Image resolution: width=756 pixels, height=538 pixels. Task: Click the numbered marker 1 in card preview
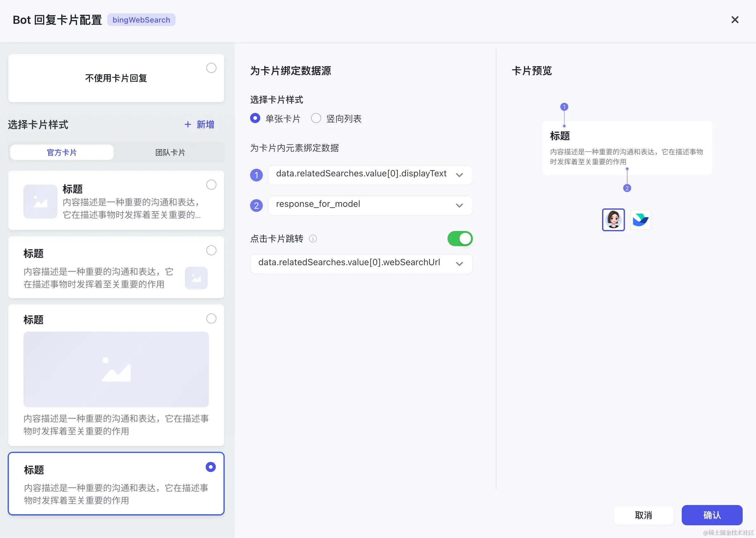[564, 107]
